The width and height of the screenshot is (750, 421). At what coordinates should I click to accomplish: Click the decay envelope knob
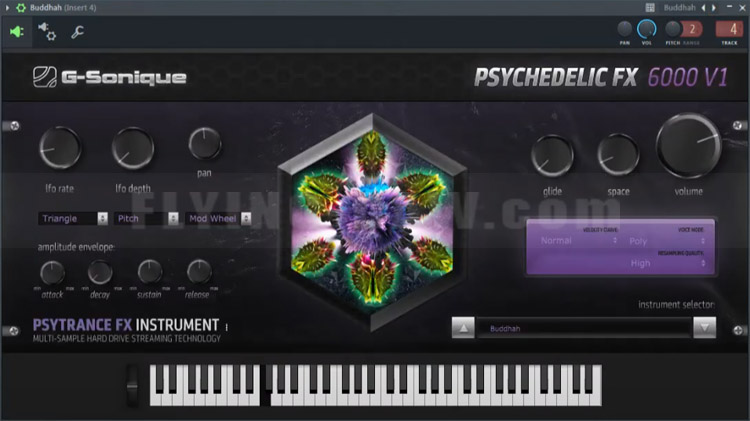100,273
